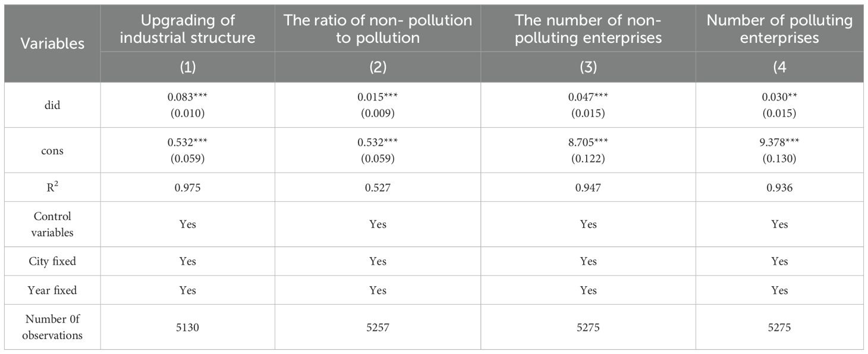Click the "City fixed" row label
Image resolution: width=868 pixels, height=354 pixels.
click(52, 261)
